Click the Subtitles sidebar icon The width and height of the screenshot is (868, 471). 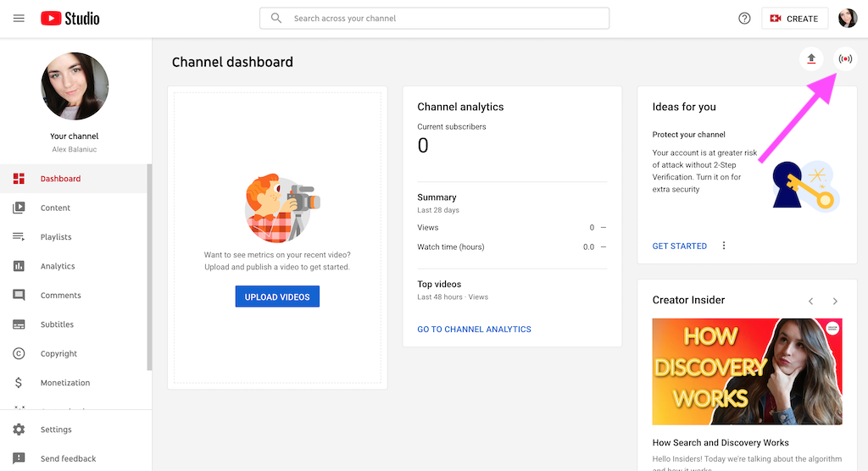[19, 324]
